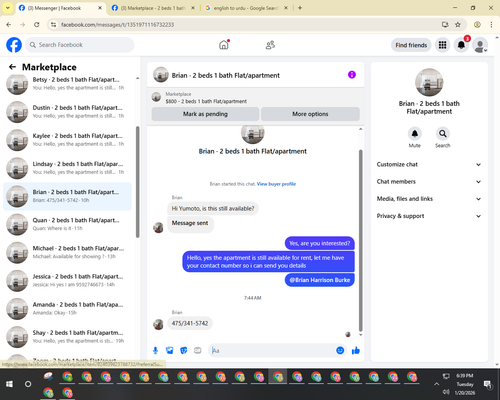
Task: Expand Media, files and links section
Action: [429, 199]
